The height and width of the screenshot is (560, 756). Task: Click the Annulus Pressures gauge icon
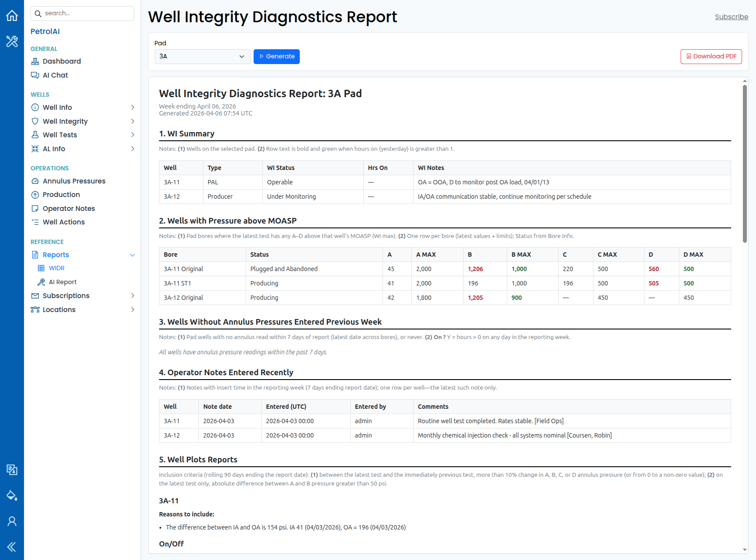35,181
